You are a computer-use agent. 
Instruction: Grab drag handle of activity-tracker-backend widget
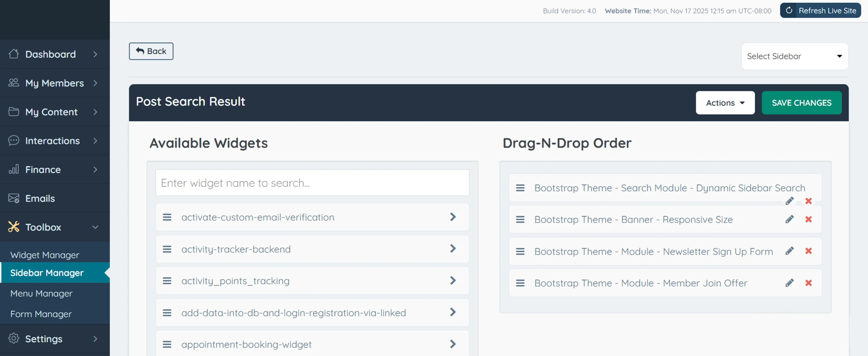pyautogui.click(x=167, y=249)
